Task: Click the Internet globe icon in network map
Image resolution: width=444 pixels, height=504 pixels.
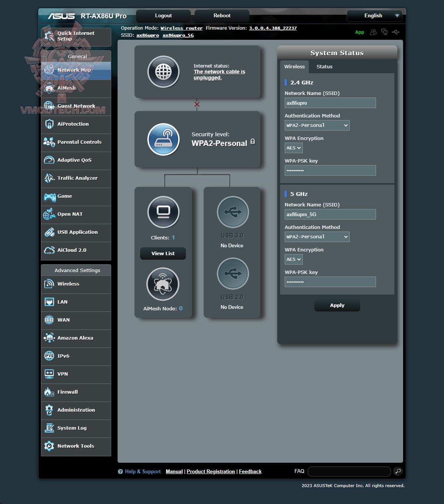Action: coord(163,72)
